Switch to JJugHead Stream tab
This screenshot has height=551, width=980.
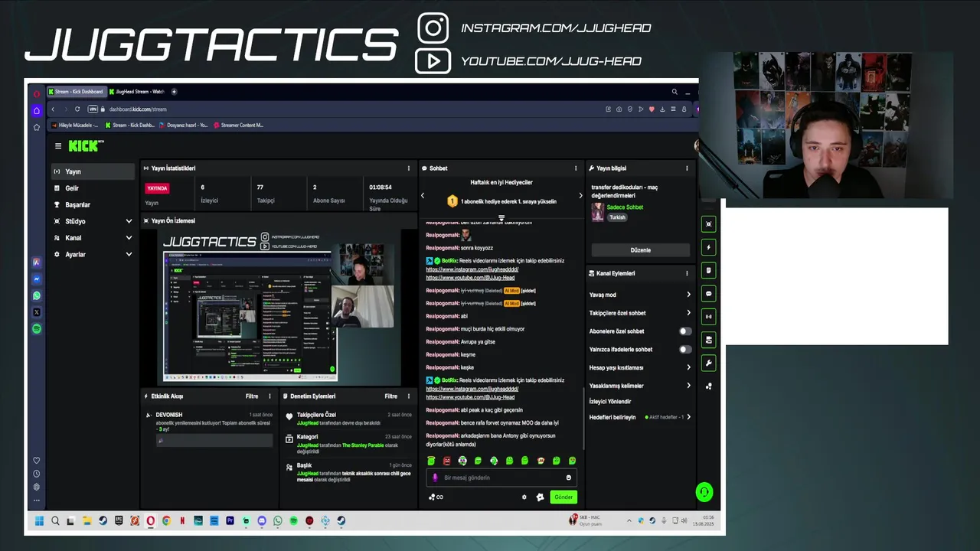tap(137, 92)
